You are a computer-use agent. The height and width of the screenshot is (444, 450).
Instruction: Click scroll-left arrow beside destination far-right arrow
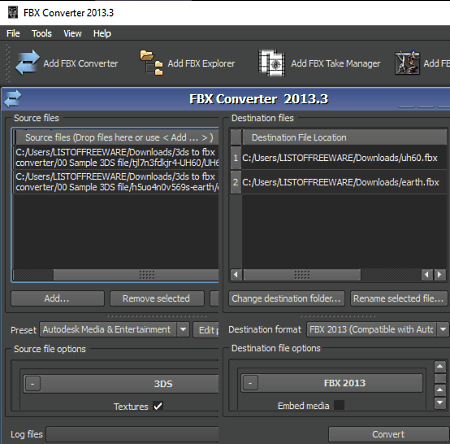click(427, 275)
